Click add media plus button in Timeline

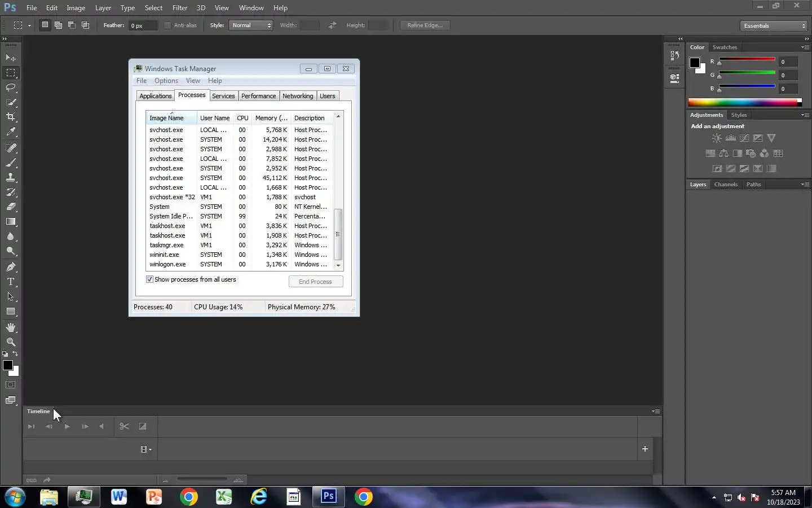coord(645,449)
